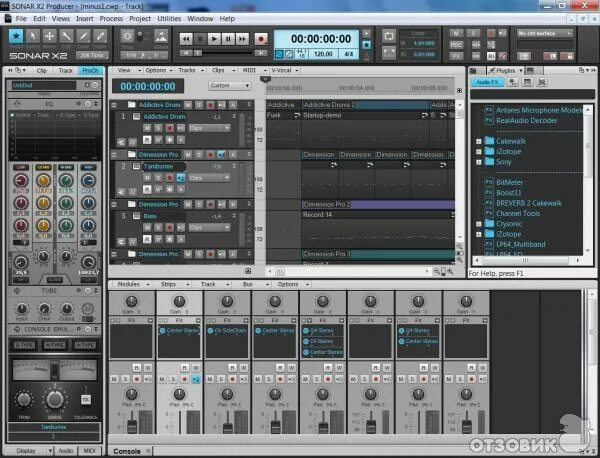
Task: Click the PDC override button
Action: point(456,45)
